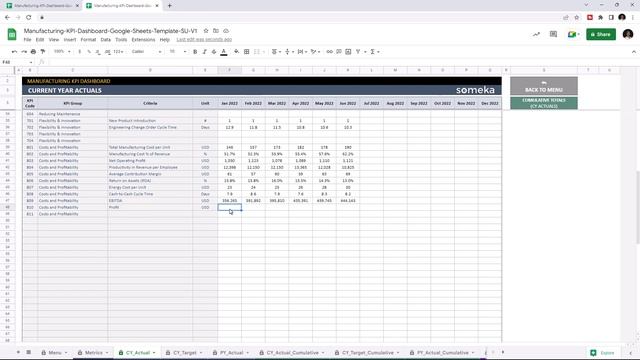Create a filter
This screenshot has height=360, width=640.
pyautogui.click(x=358, y=52)
